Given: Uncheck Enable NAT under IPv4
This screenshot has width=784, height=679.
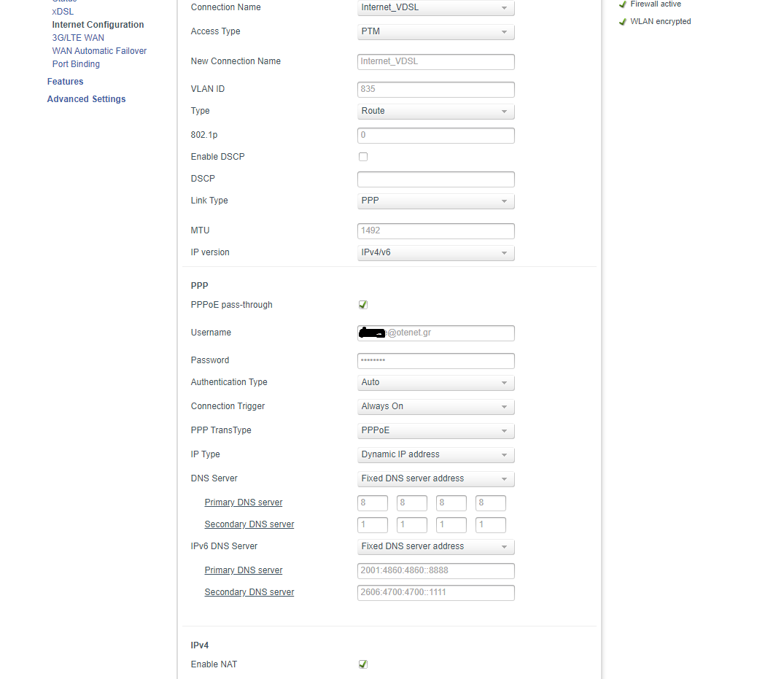Looking at the screenshot, I should point(362,664).
